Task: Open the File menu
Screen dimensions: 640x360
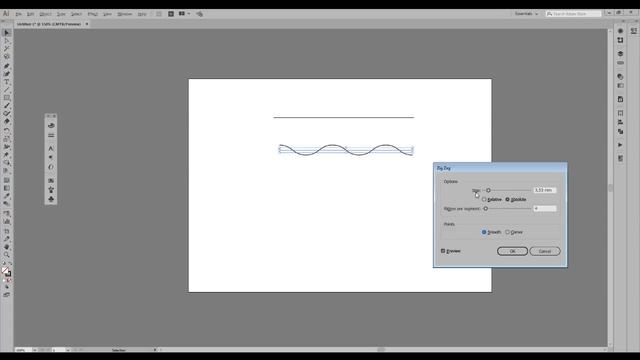Action: tap(18, 14)
